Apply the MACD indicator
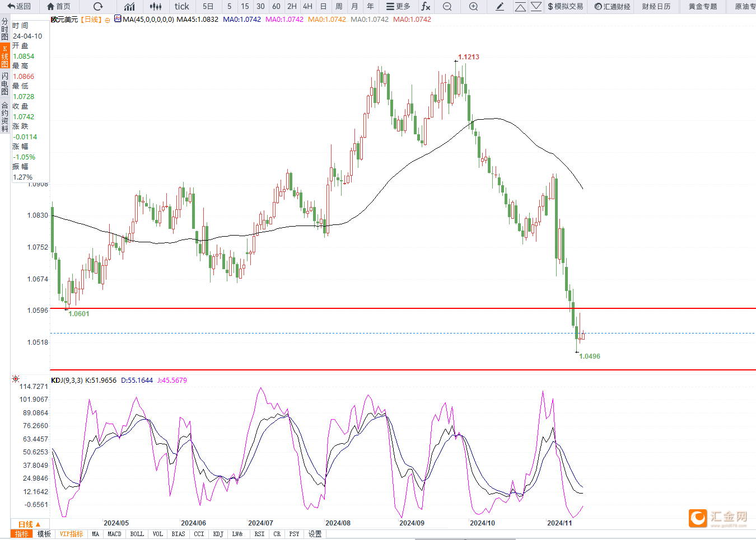 coord(115,534)
